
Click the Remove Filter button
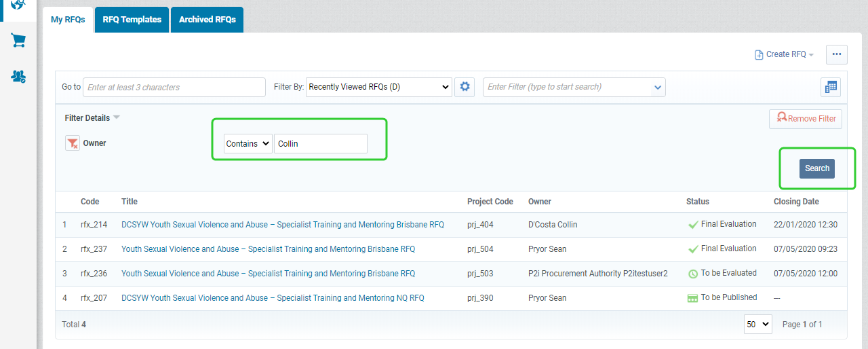[x=806, y=119]
